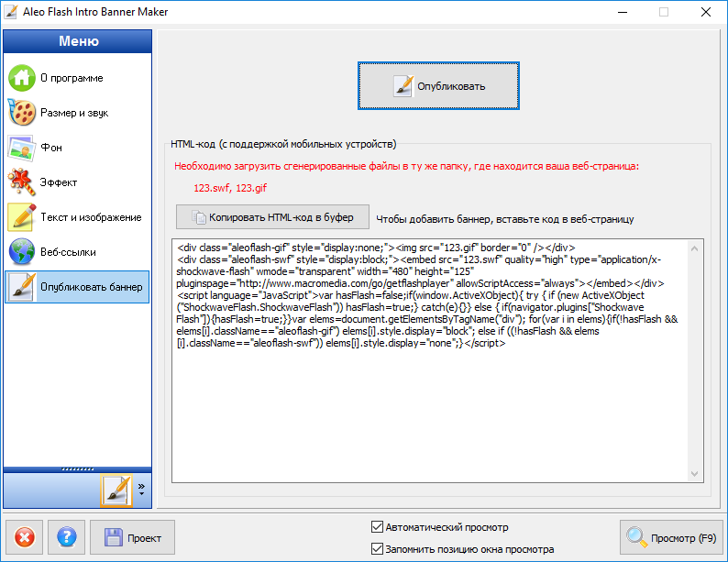
Task: Click the menu panel splitter grip dots
Action: click(78, 469)
